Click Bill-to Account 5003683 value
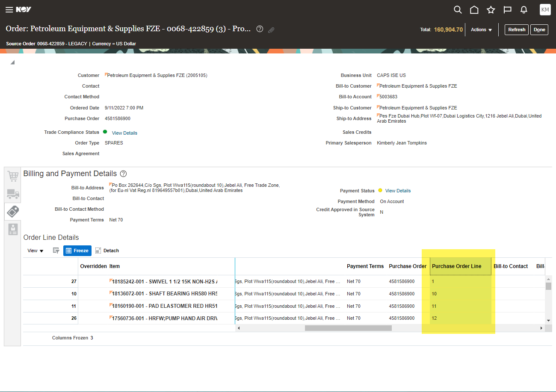The width and height of the screenshot is (556, 392). [388, 97]
